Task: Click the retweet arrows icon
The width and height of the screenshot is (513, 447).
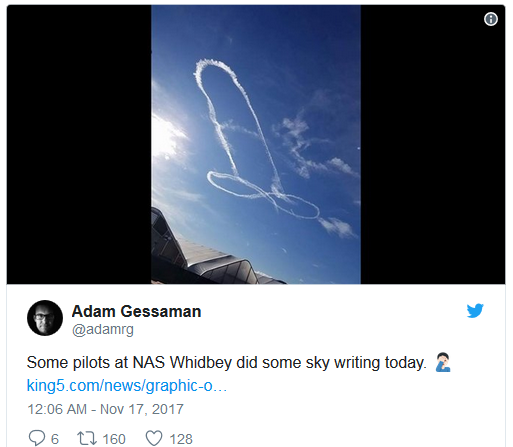Action: click(x=87, y=438)
